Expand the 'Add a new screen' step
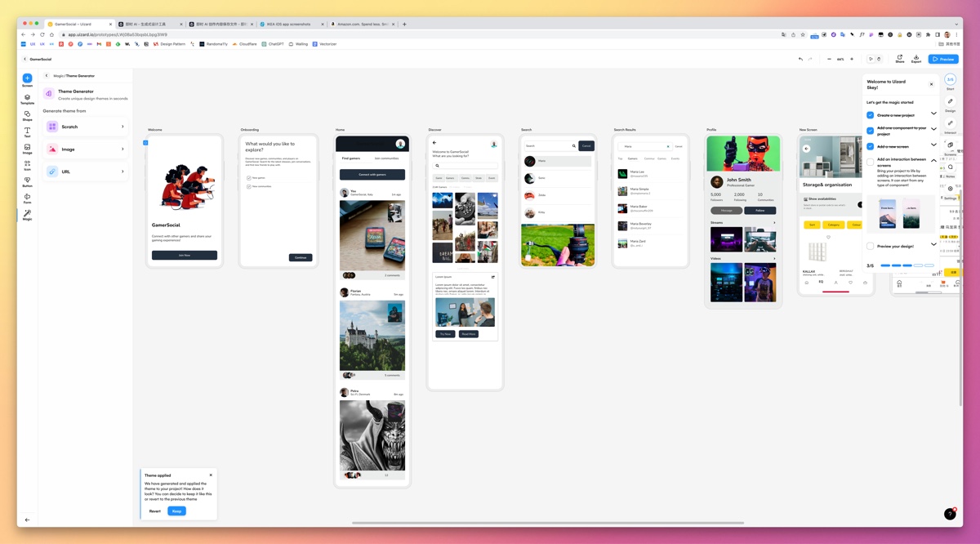Image resolution: width=980 pixels, height=544 pixels. pyautogui.click(x=933, y=146)
